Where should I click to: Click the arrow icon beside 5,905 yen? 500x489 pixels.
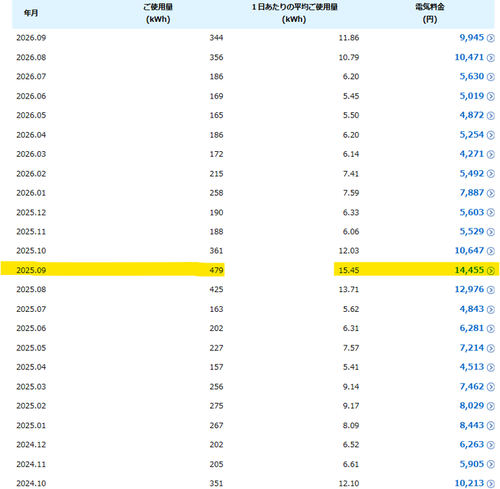(x=490, y=464)
